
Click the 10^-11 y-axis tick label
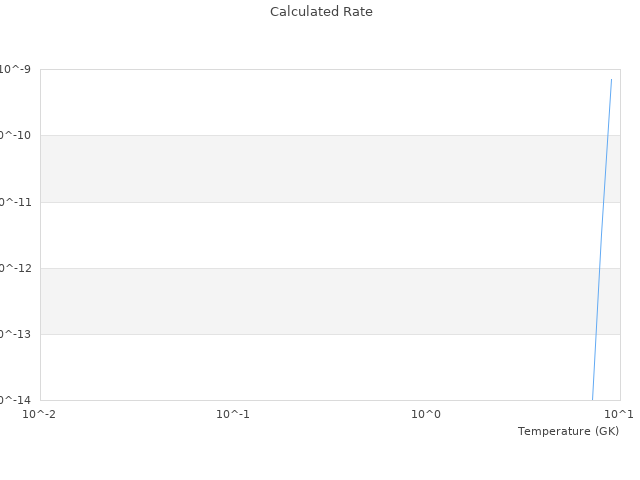pyautogui.click(x=14, y=202)
